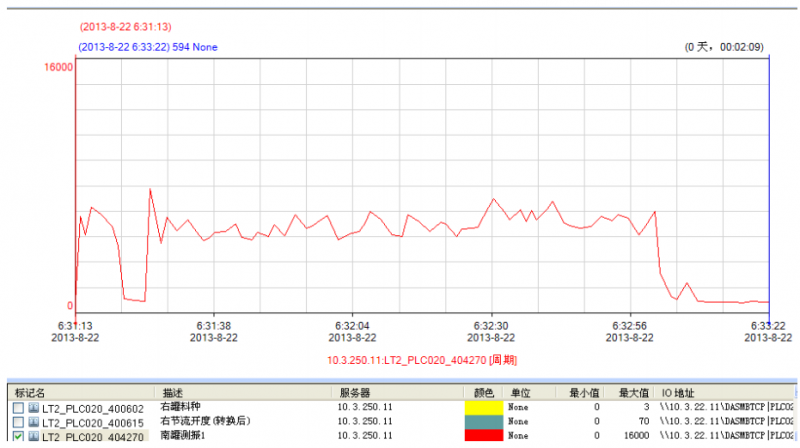
Task: Uncheck the LT2_PLC020_404270 pen checkbox
Action: coord(18,437)
